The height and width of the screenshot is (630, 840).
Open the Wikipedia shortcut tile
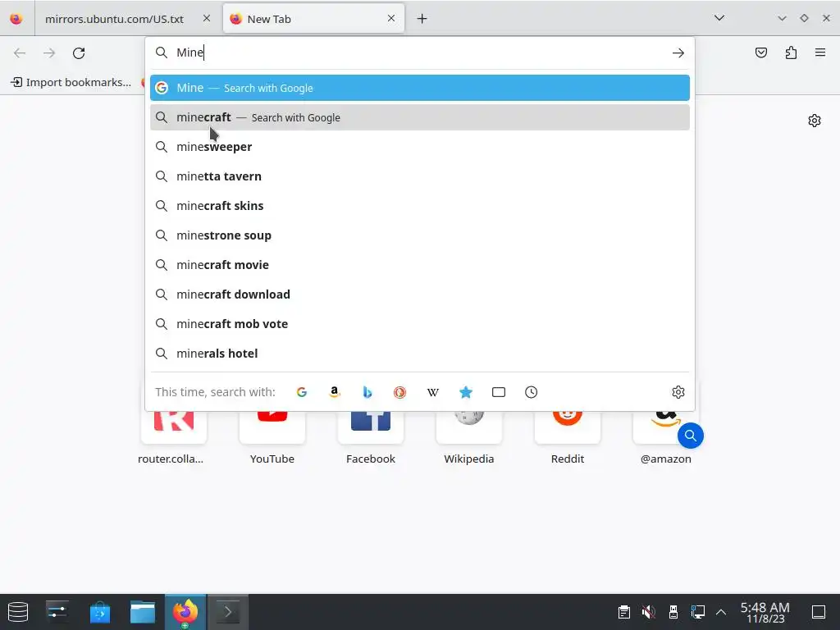468,427
